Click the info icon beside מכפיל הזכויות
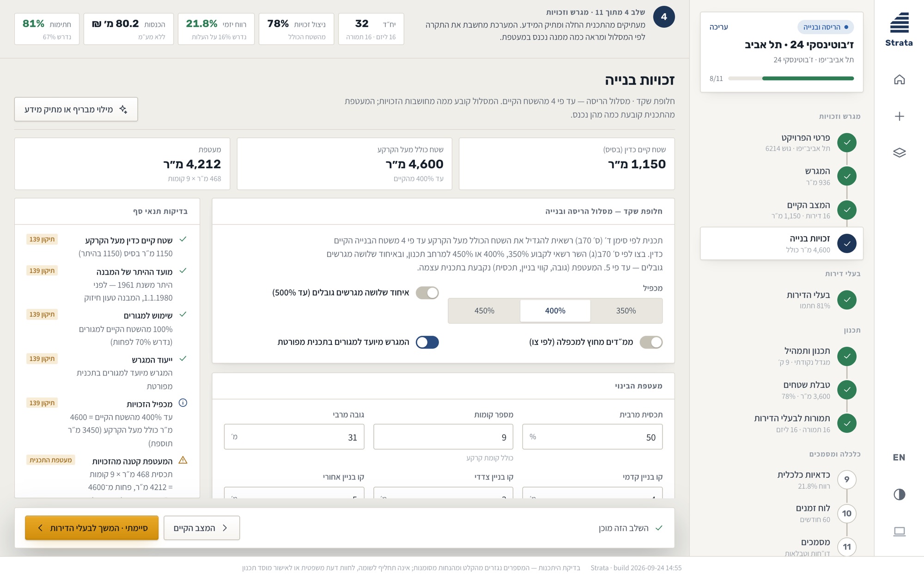This screenshot has width=924, height=578. click(x=183, y=403)
